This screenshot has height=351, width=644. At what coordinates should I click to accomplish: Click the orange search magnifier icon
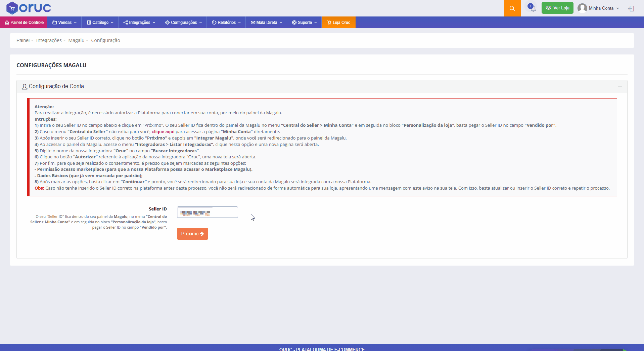(512, 8)
